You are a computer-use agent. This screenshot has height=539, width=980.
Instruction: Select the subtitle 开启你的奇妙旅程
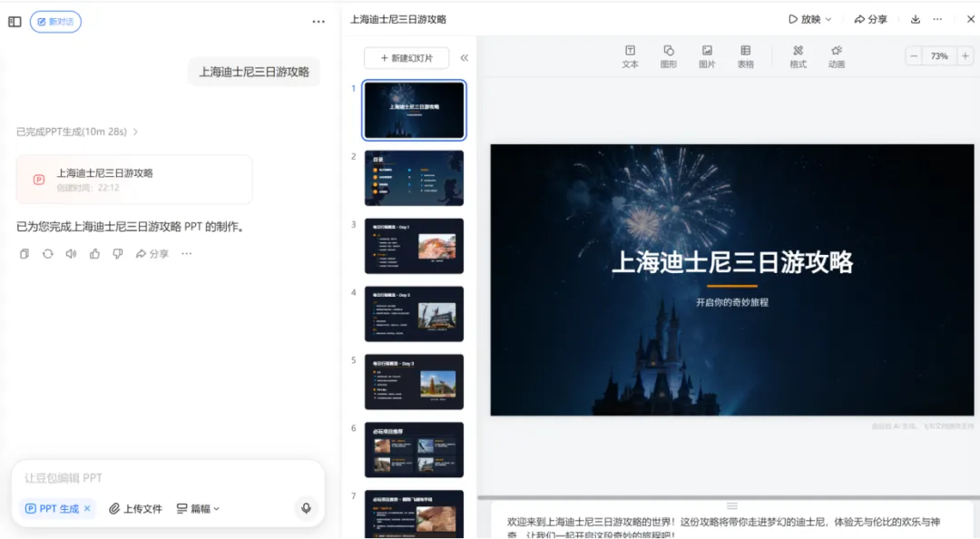(732, 303)
